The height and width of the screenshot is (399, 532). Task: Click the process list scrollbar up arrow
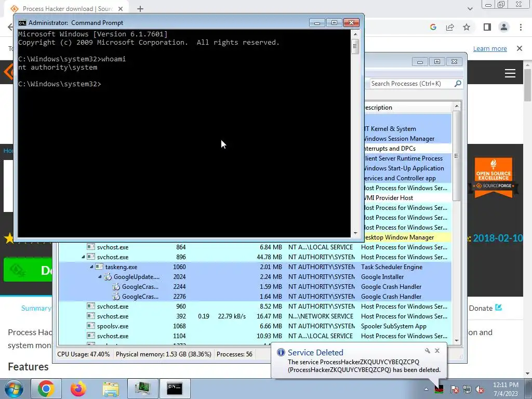tap(457, 106)
